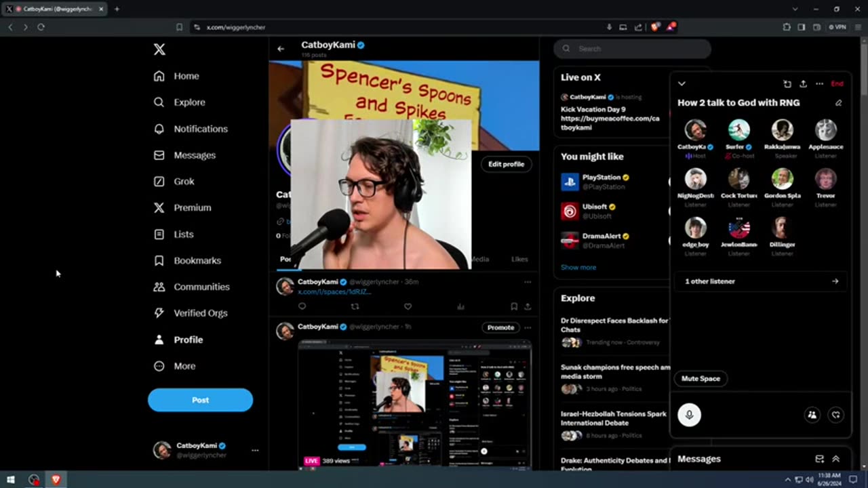Open the DramaAlert suggested account
The width and height of the screenshot is (868, 488).
point(614,240)
